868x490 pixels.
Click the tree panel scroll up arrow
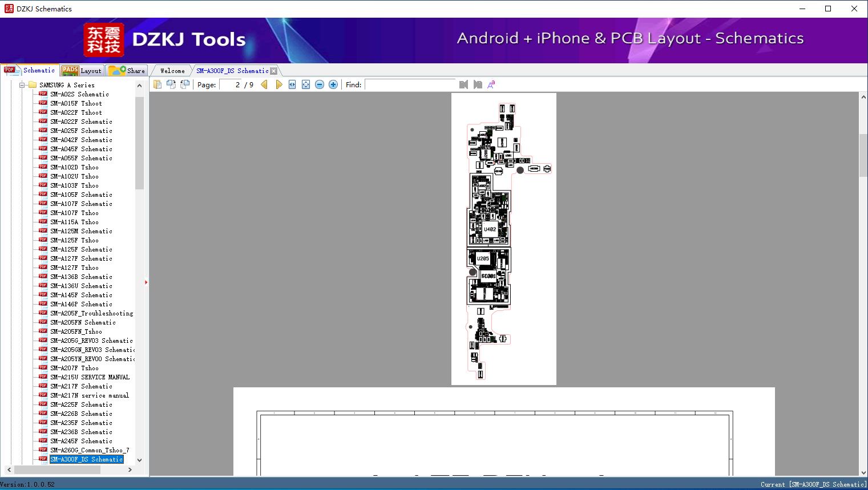coord(139,86)
